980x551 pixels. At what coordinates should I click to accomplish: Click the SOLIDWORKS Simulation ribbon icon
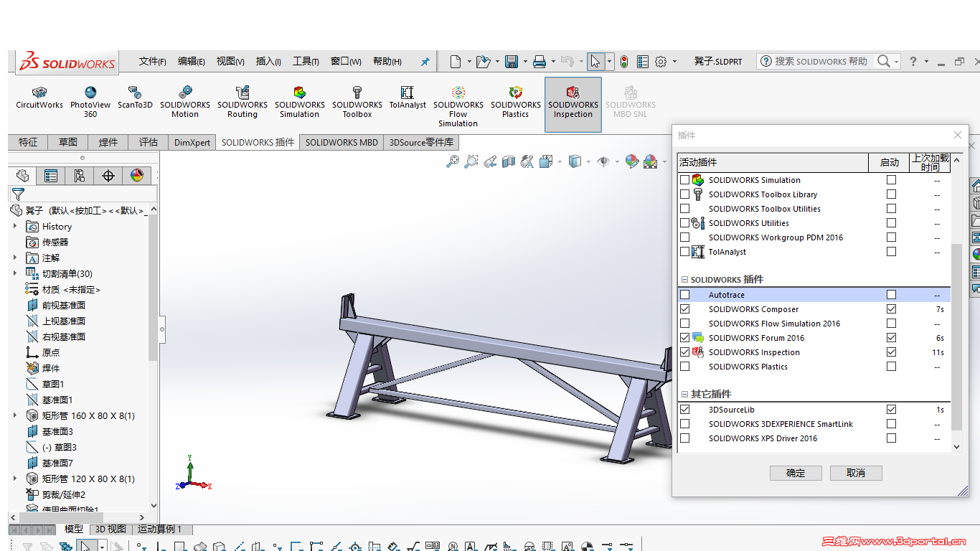(x=300, y=102)
